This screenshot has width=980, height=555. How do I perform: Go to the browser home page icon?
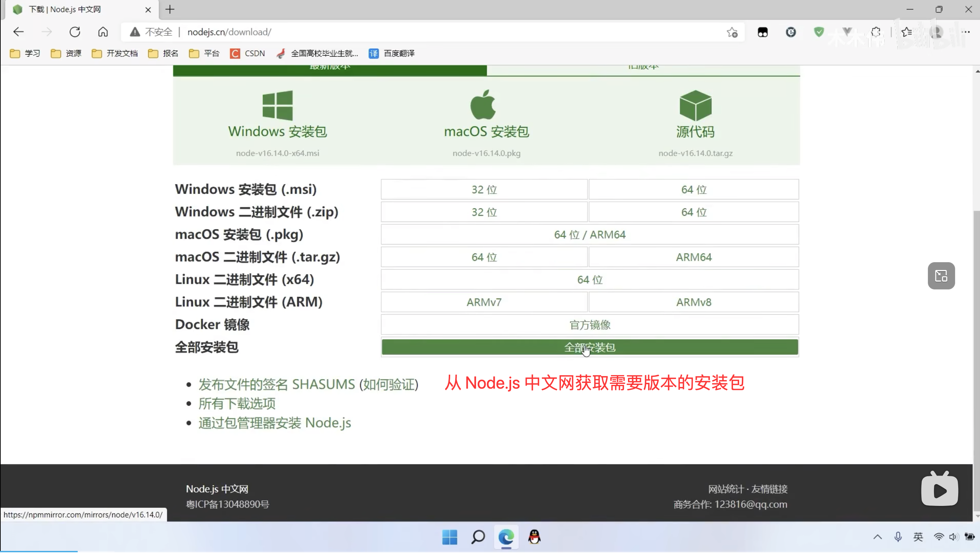tap(103, 32)
